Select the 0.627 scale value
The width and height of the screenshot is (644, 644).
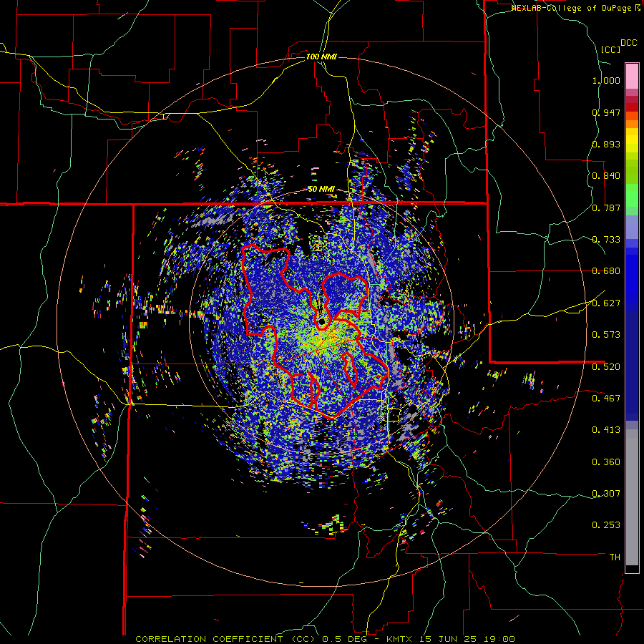coord(606,303)
